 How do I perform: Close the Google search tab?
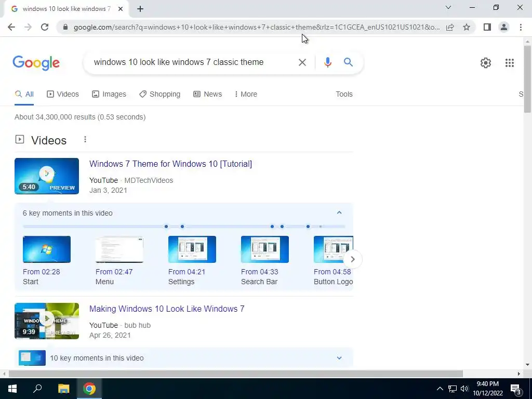[121, 9]
